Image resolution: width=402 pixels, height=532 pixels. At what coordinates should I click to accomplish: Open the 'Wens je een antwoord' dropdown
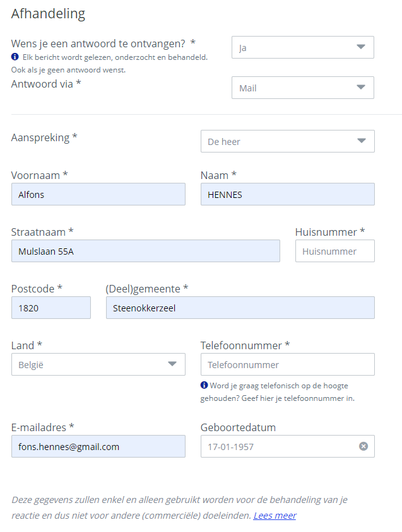pyautogui.click(x=302, y=47)
